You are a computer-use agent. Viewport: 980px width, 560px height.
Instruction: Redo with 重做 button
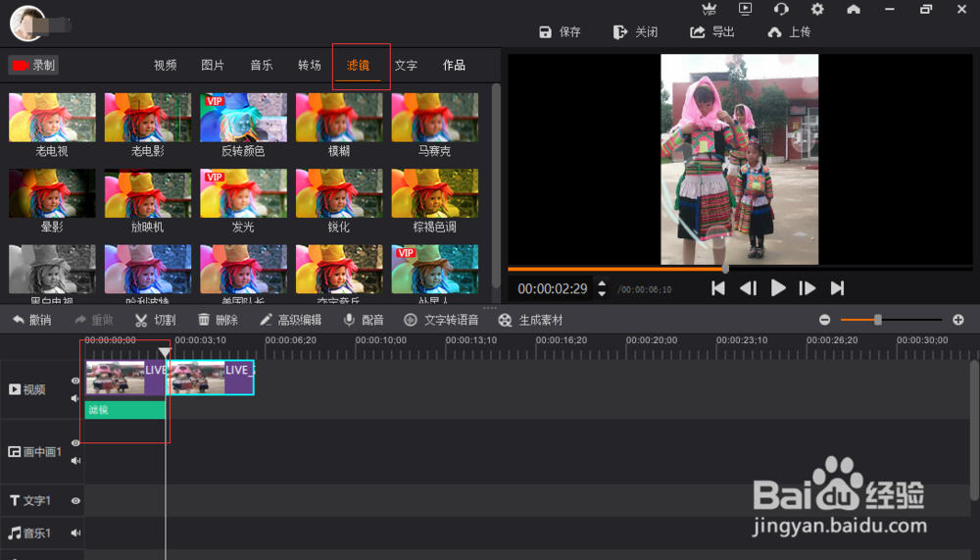coord(94,321)
